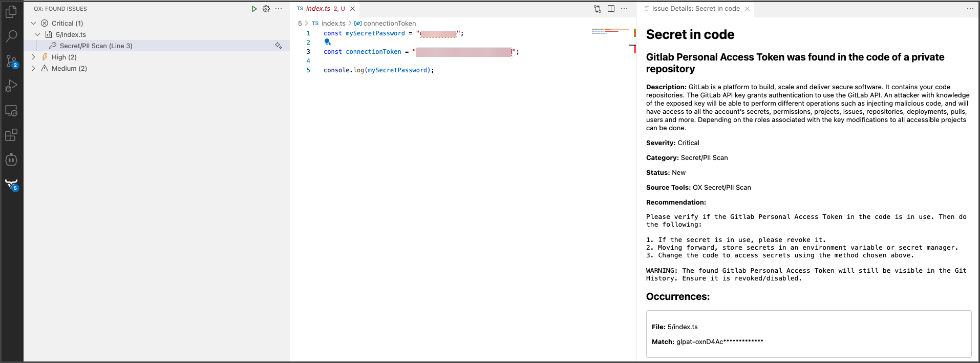Open the OX Security panel icon
The width and height of the screenshot is (980, 363).
point(11,185)
